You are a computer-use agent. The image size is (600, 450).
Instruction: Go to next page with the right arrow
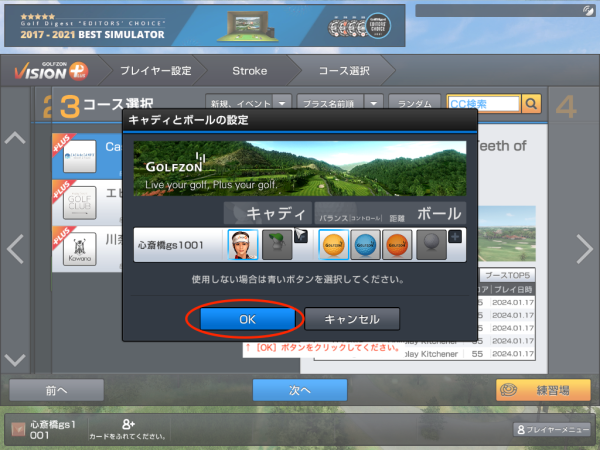[x=584, y=249]
